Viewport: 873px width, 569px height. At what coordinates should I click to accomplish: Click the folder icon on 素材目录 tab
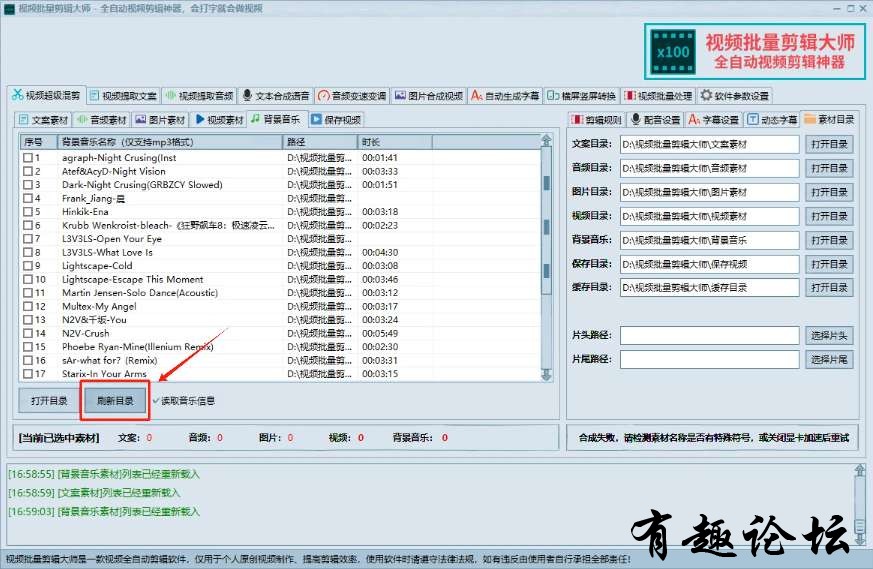point(810,120)
